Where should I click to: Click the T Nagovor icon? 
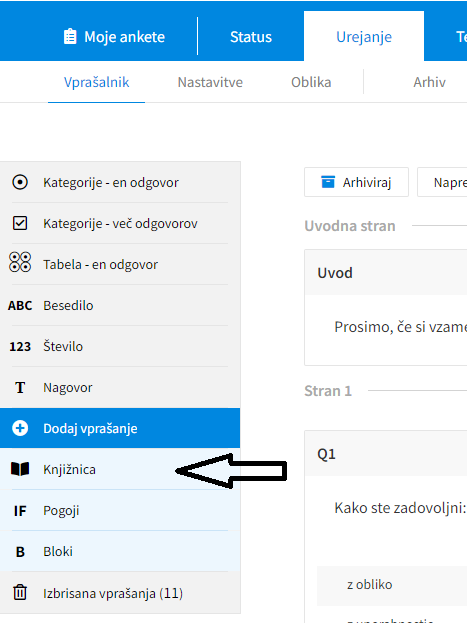tap(20, 387)
